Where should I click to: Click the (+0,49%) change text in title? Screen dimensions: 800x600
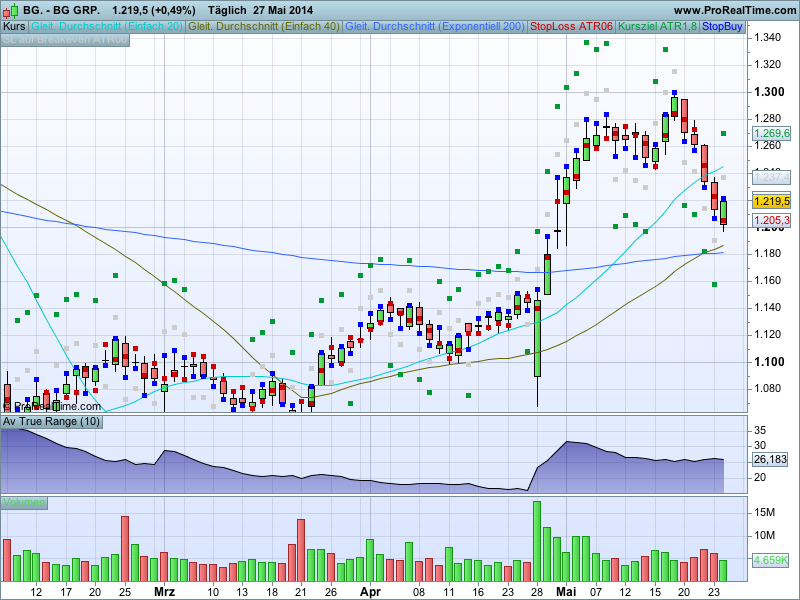(x=173, y=10)
